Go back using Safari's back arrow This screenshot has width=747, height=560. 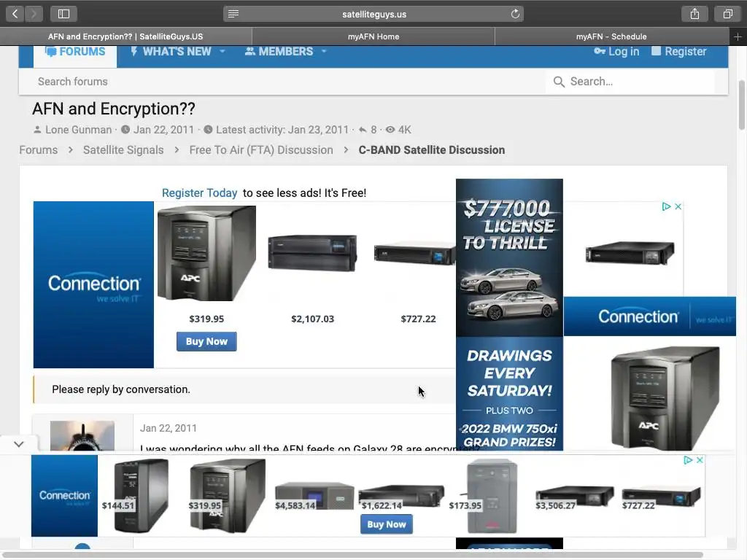coord(15,14)
